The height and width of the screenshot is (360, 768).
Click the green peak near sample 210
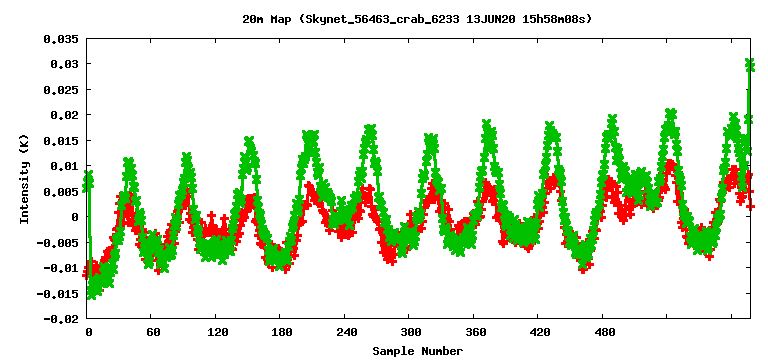pyautogui.click(x=311, y=137)
